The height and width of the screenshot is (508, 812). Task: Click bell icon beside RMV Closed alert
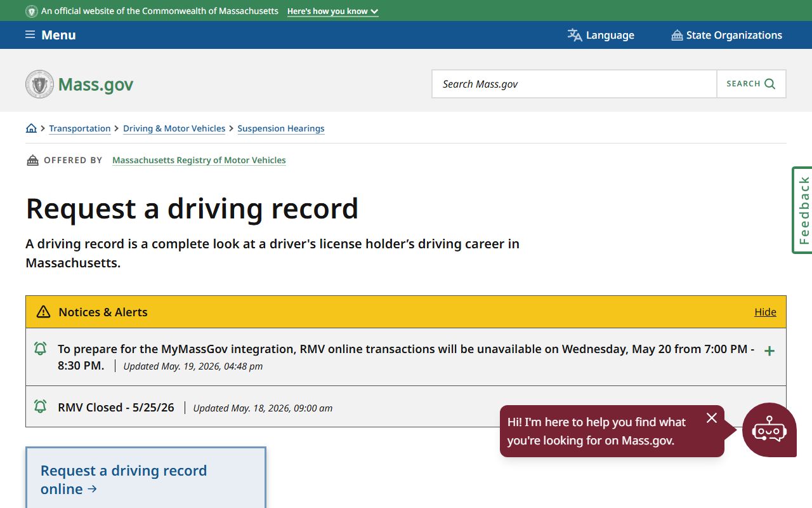pyautogui.click(x=40, y=406)
